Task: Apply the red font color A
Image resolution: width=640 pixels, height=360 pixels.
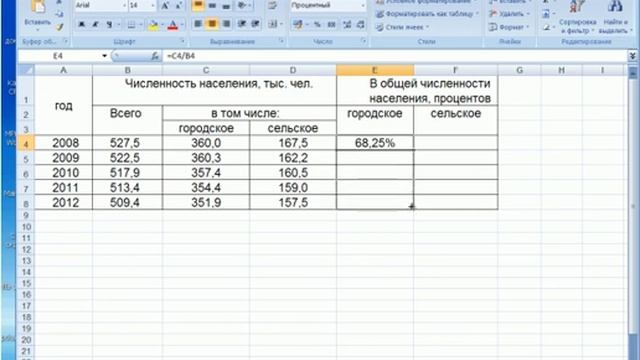Action: (173, 25)
